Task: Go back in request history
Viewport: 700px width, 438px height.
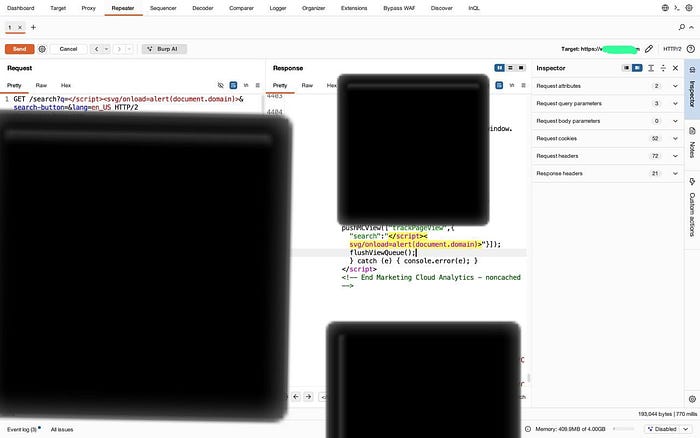Action: point(96,49)
